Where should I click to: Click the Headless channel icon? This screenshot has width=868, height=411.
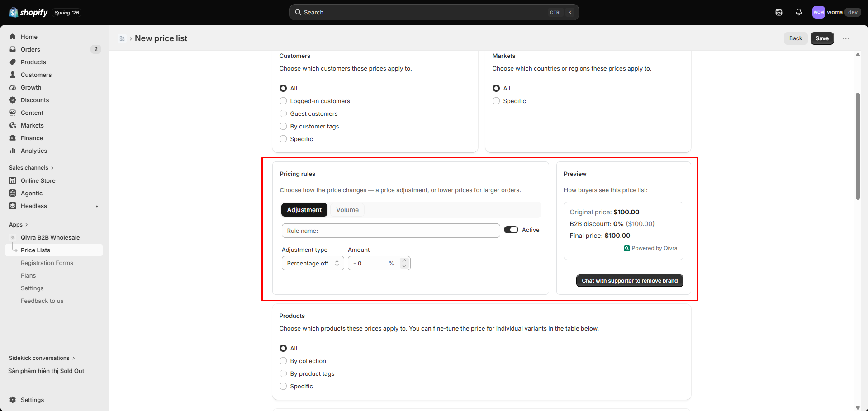coord(13,206)
